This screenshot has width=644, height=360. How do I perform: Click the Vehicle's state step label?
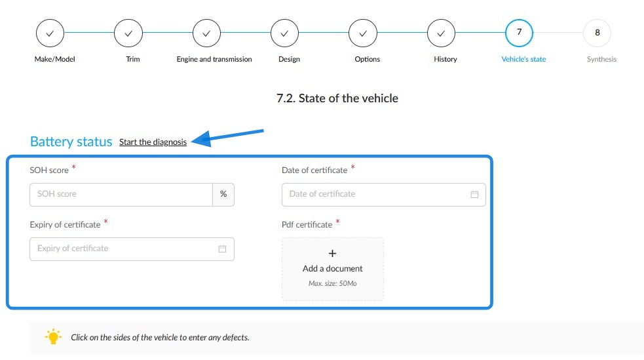pyautogui.click(x=523, y=59)
